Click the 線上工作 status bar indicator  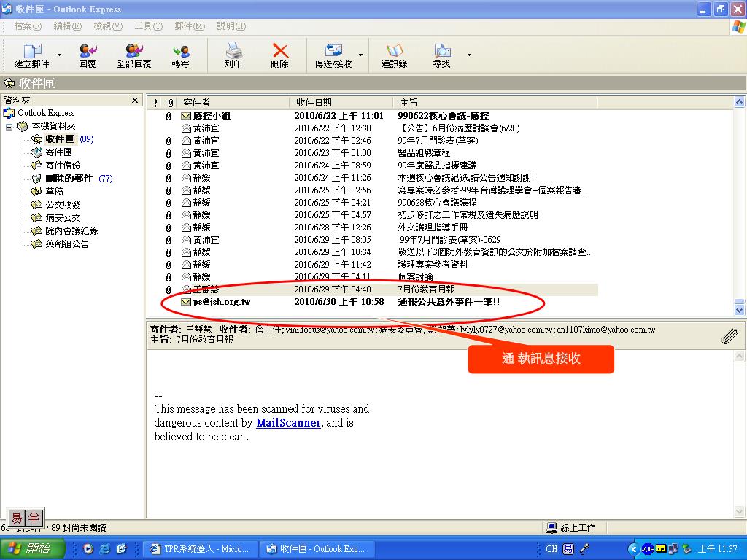pos(570,528)
